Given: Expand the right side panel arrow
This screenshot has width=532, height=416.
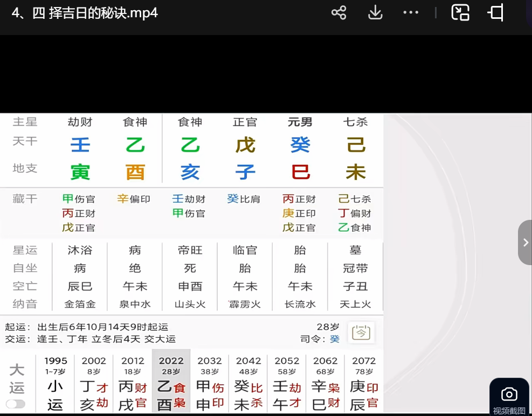Looking at the screenshot, I should tap(525, 242).
